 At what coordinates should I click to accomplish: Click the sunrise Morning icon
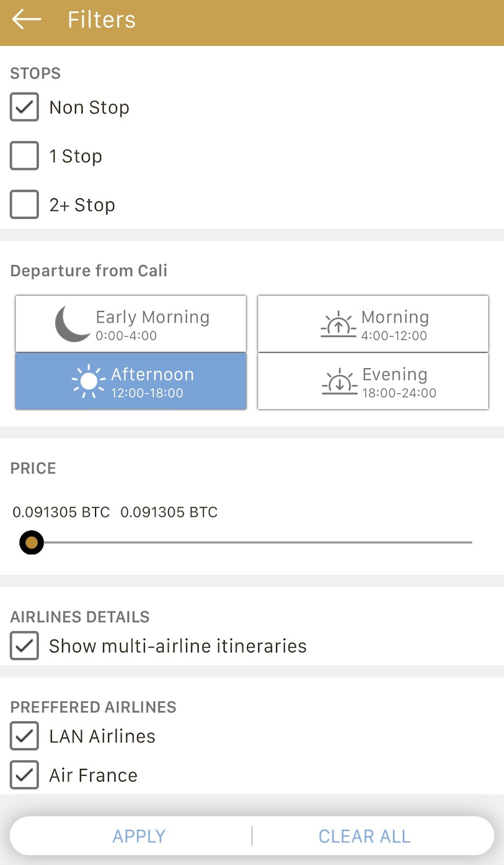338,324
